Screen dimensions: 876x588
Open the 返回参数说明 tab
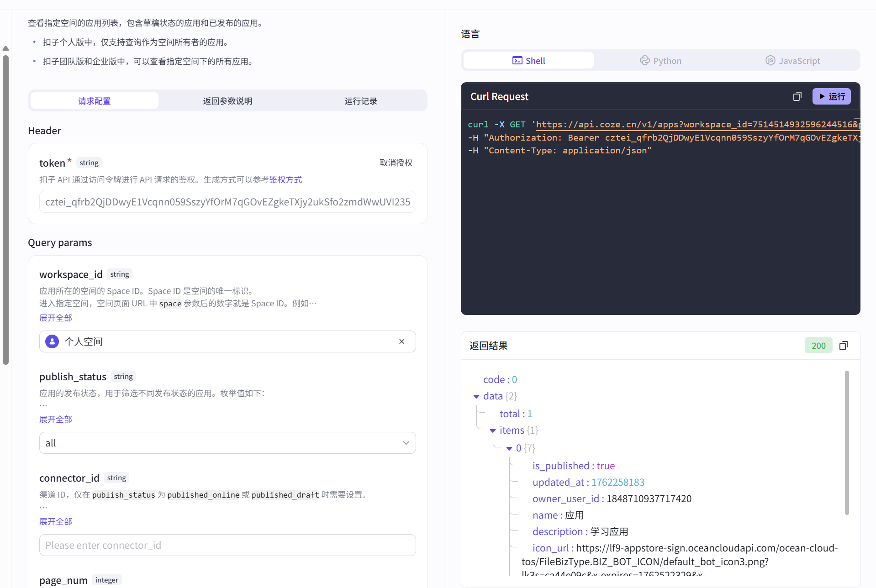click(227, 101)
